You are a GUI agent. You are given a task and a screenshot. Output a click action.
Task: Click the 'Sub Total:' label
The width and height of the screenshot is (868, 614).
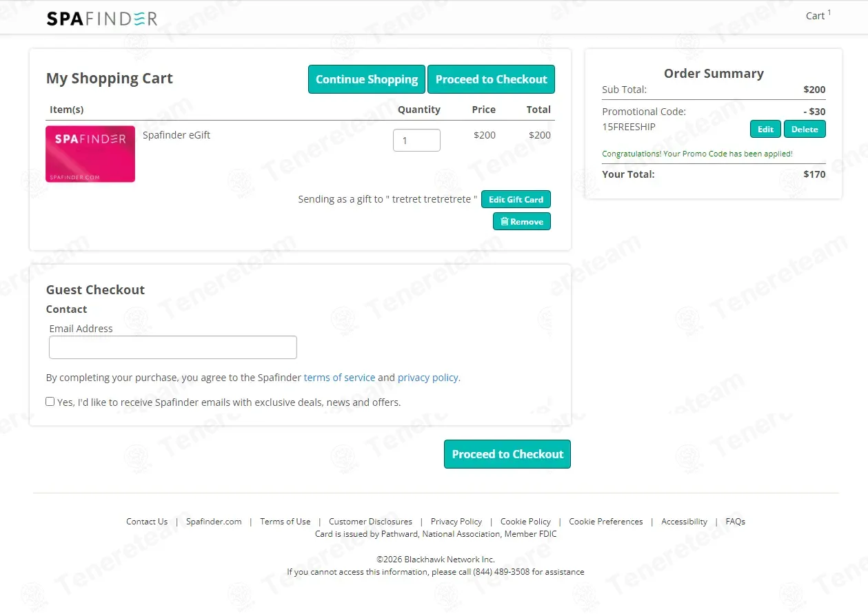(x=624, y=90)
